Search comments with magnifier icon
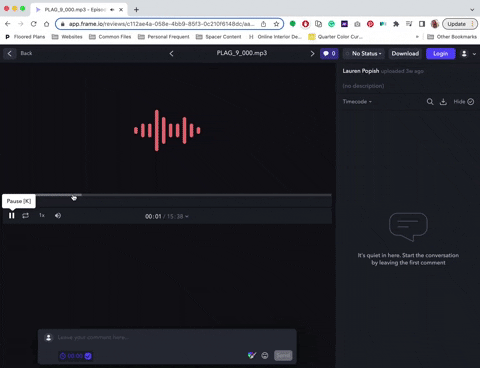This screenshot has height=368, width=480. 430,102
